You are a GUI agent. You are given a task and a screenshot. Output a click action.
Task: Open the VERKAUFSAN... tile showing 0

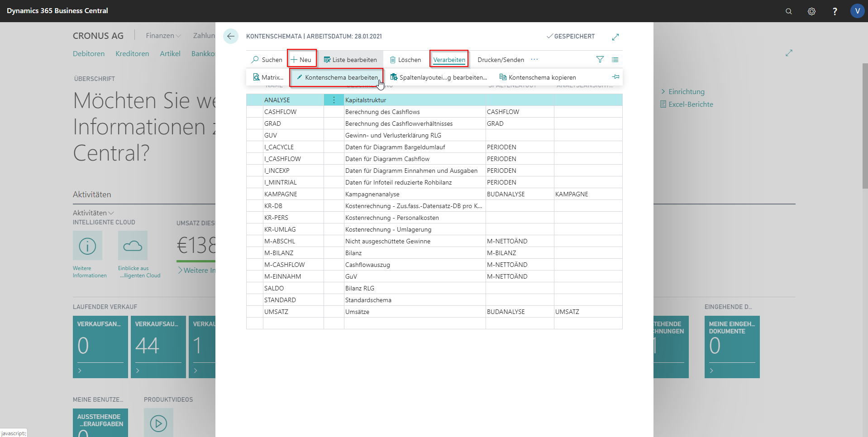click(x=100, y=347)
